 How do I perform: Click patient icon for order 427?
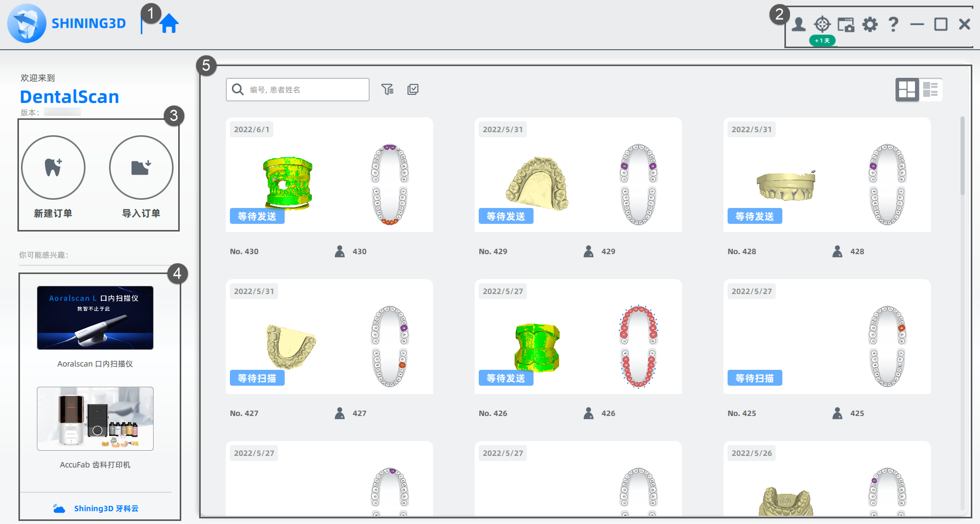pos(339,413)
